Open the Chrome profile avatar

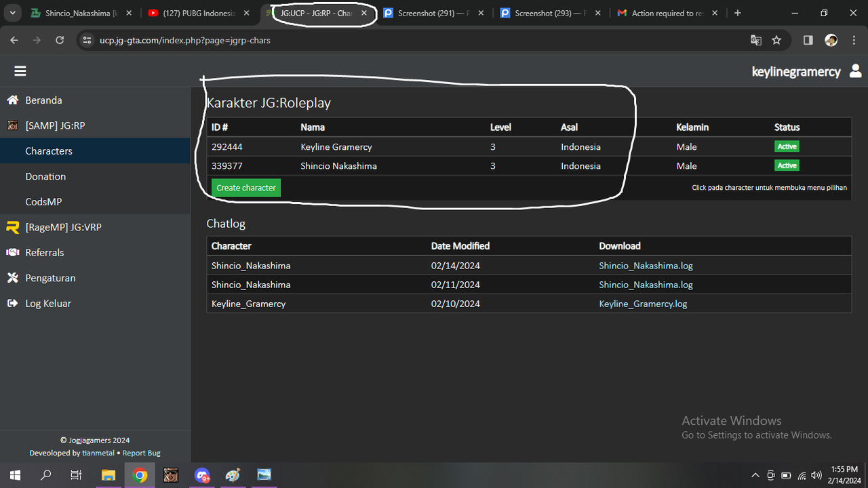pyautogui.click(x=831, y=40)
